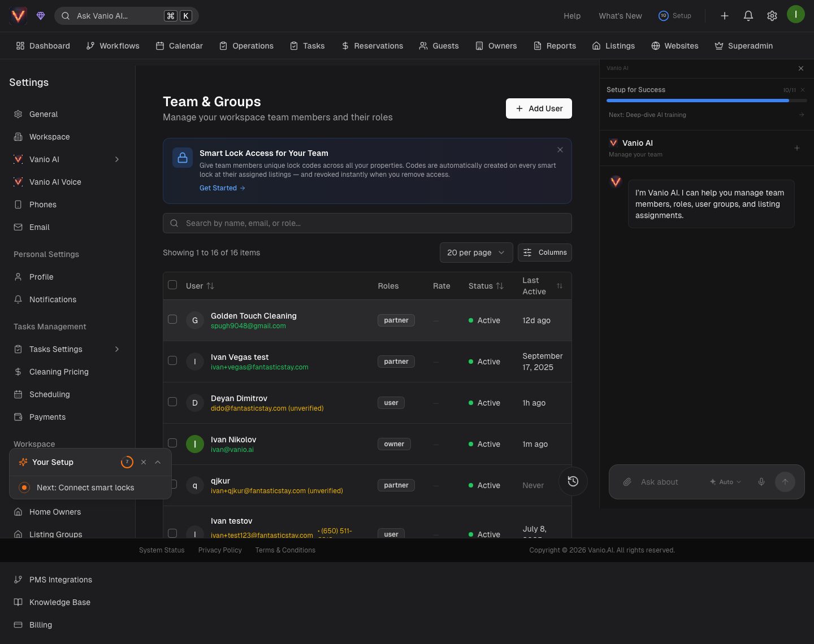Toggle the select-all users header checkbox

coord(172,285)
